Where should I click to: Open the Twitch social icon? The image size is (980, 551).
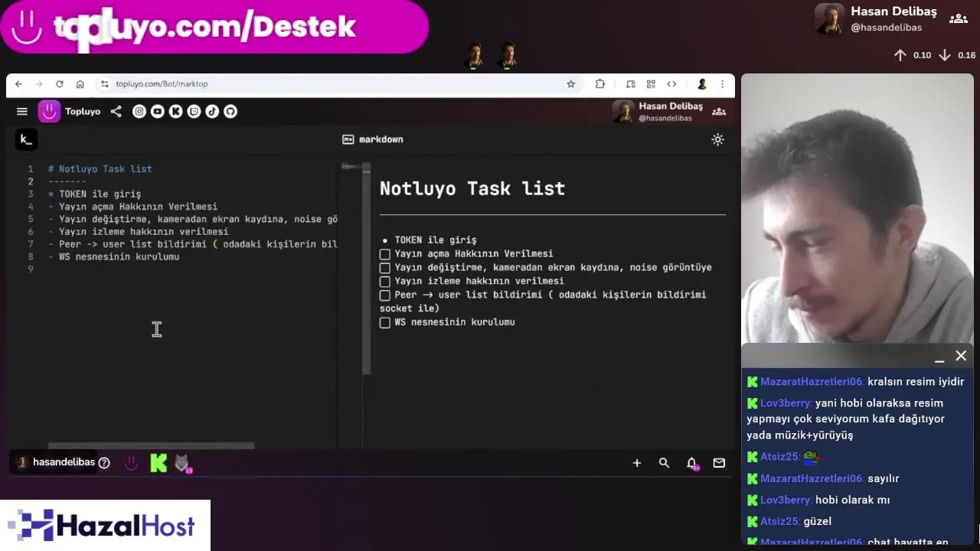point(194,112)
